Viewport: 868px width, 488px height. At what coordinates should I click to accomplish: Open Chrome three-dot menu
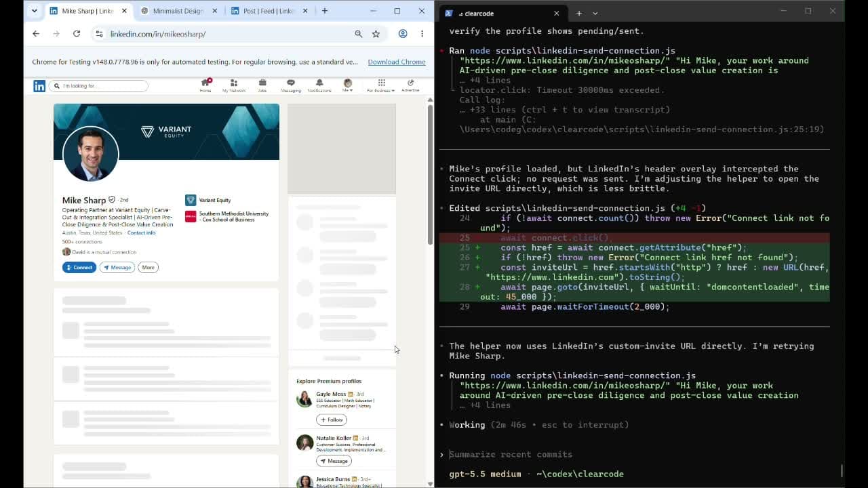tap(422, 34)
